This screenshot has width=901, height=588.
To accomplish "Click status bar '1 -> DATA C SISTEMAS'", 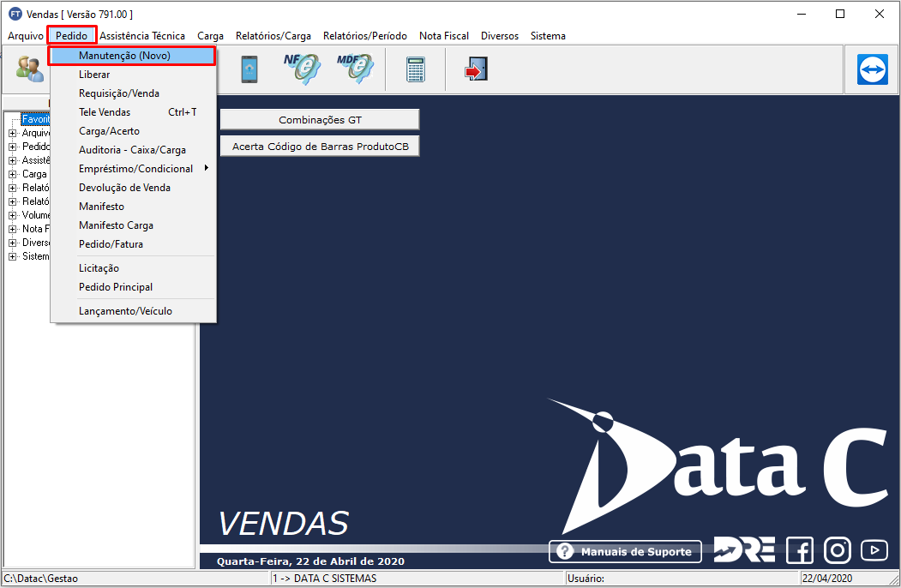I will [x=417, y=579].
